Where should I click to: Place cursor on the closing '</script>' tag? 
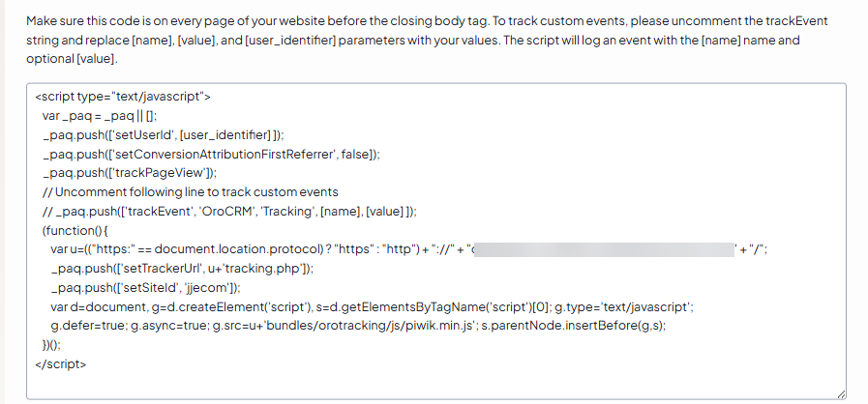pos(60,364)
